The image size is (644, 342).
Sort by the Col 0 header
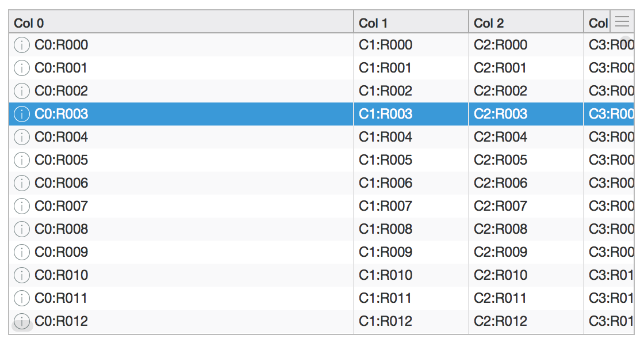pos(181,22)
